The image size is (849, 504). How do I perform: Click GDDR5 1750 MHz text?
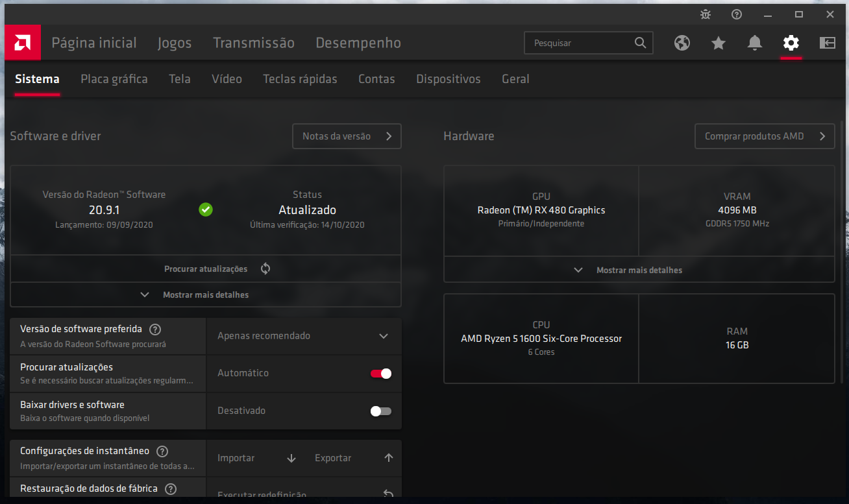(x=737, y=224)
